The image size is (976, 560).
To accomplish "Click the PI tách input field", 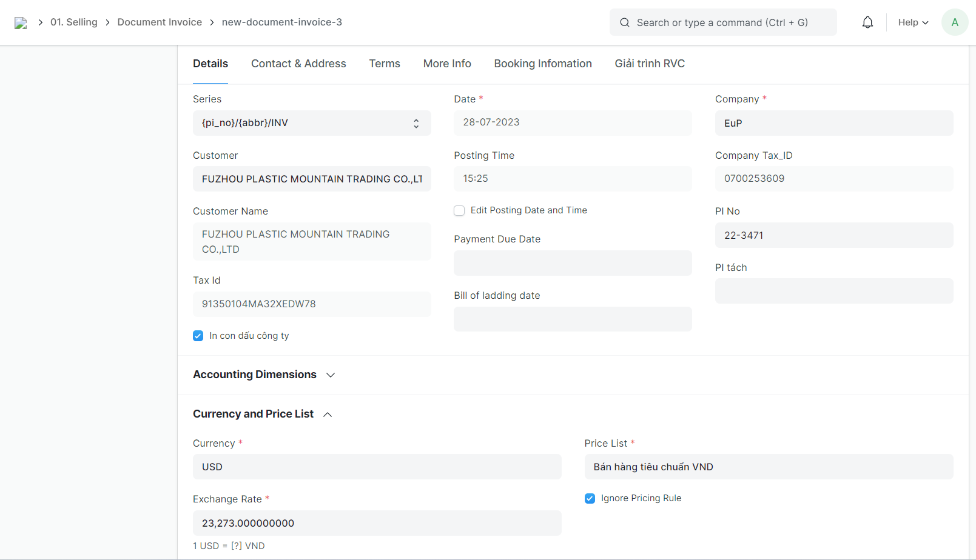I will pos(833,291).
